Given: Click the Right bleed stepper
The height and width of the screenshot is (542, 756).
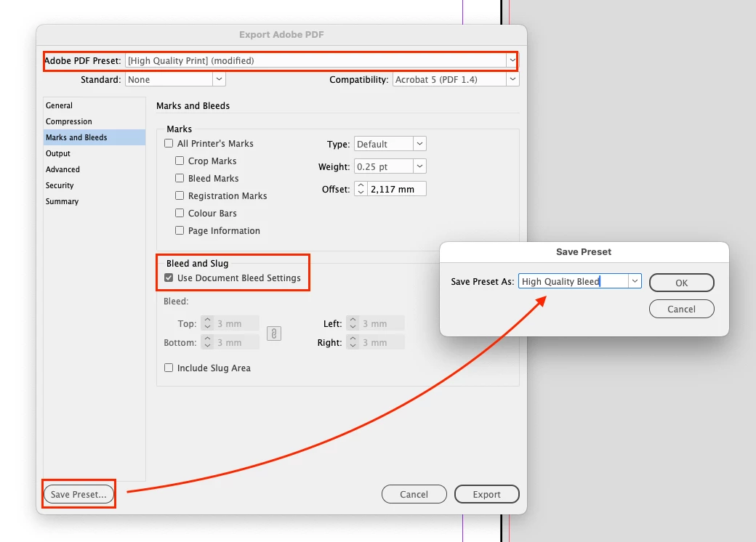Looking at the screenshot, I should click(x=353, y=342).
